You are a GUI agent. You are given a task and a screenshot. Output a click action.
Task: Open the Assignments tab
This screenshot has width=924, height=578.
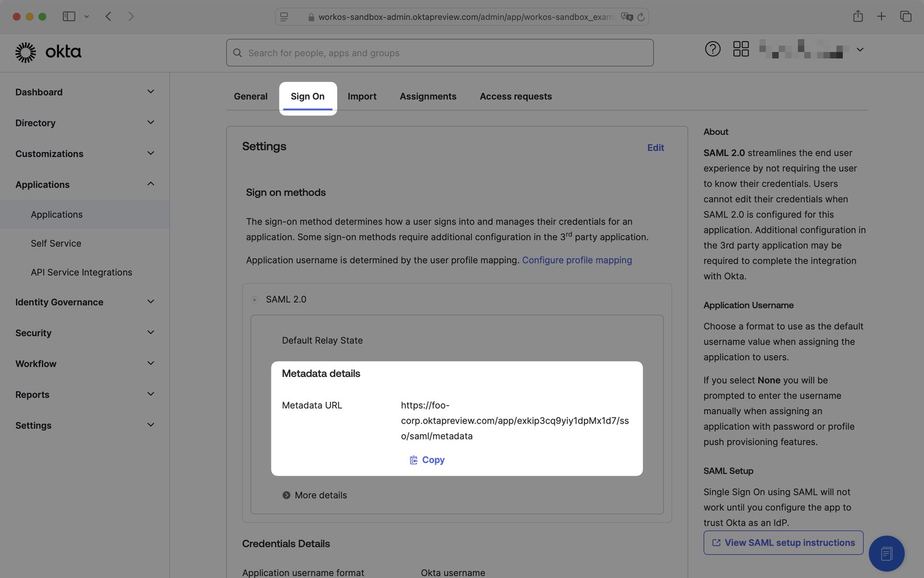coord(428,97)
